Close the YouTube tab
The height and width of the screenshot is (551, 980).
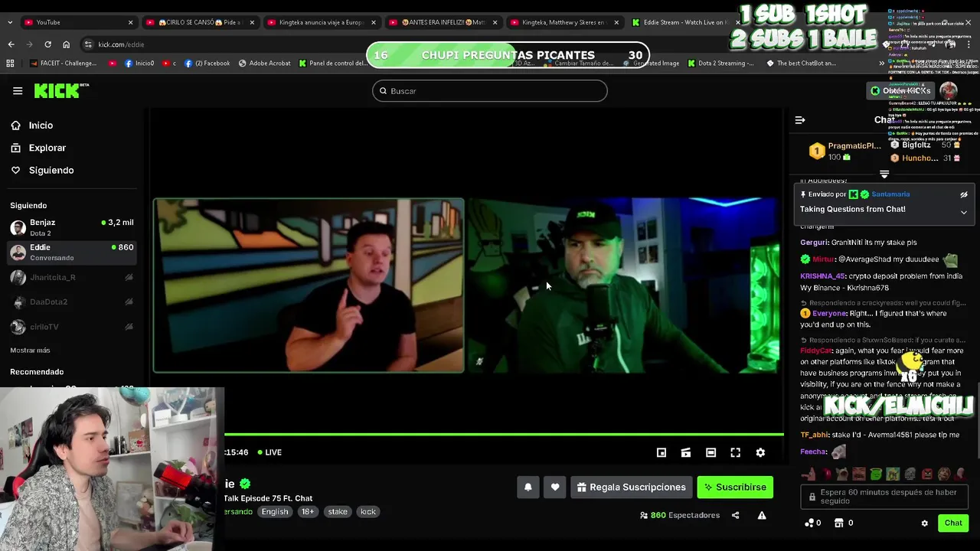point(130,22)
